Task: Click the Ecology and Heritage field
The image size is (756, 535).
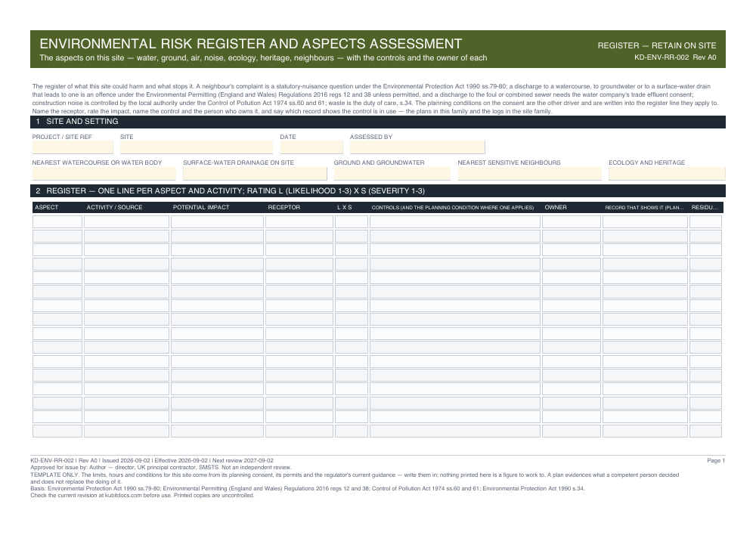Action: [667, 174]
